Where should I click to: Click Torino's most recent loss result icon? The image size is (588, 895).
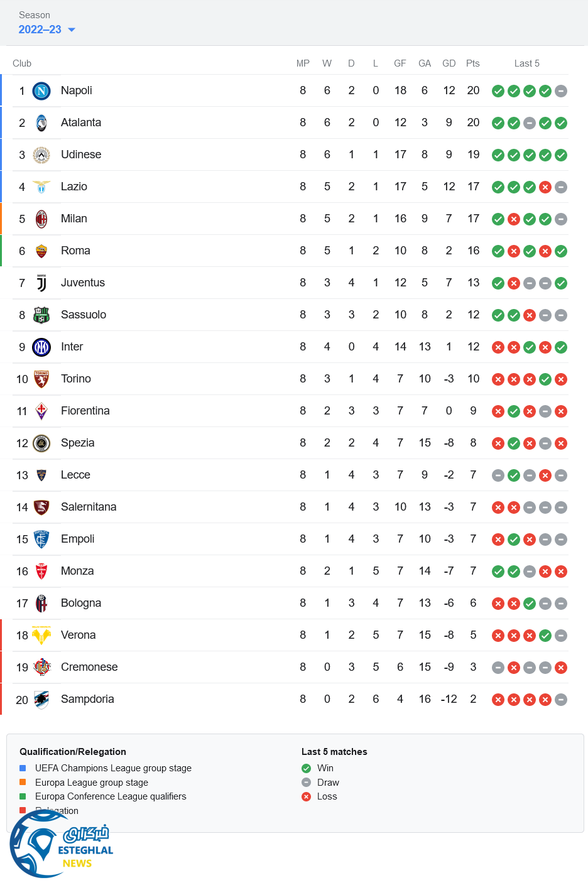pyautogui.click(x=561, y=379)
